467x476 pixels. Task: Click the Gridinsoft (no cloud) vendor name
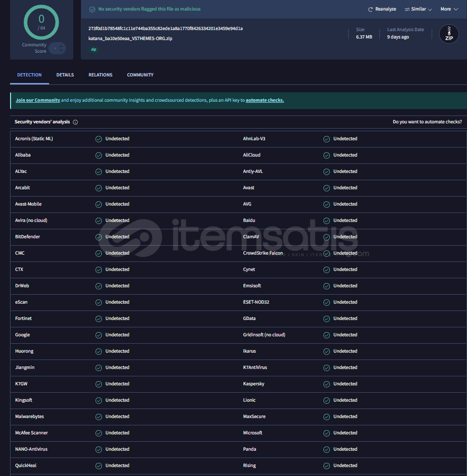264,335
